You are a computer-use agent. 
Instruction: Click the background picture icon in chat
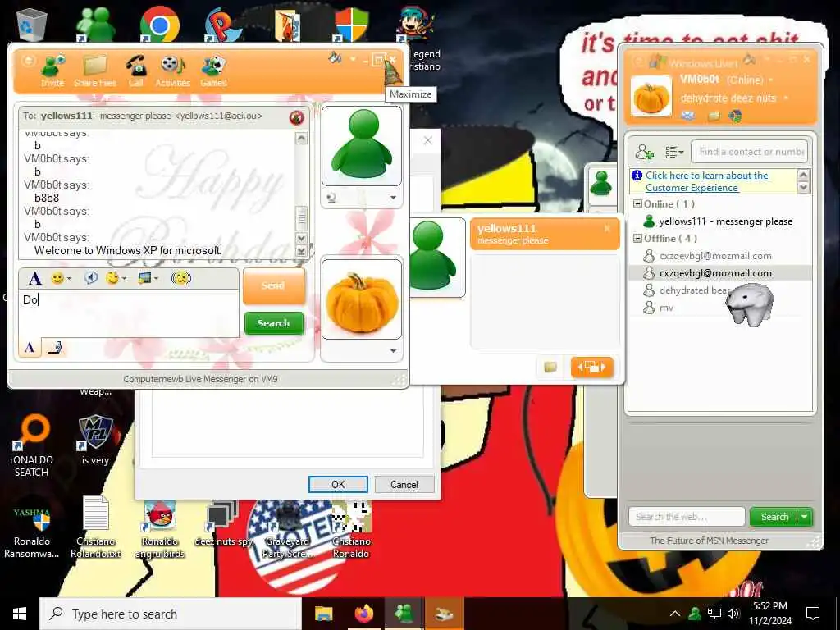[x=144, y=277]
